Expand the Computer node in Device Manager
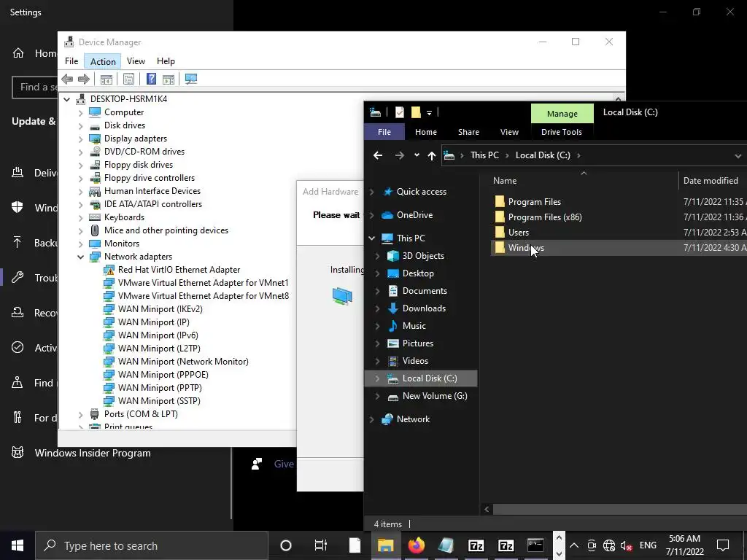 80,113
